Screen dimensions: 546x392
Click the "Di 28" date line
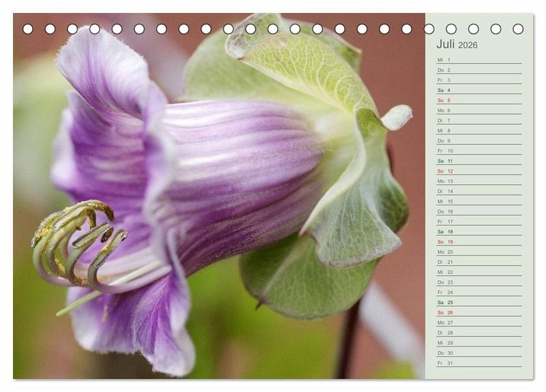[x=479, y=332]
